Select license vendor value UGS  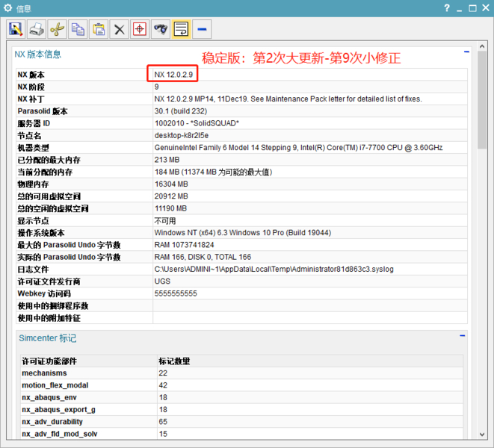point(162,281)
